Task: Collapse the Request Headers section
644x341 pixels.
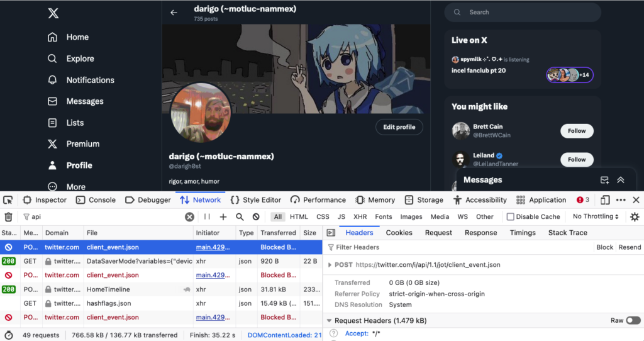Action: 329,321
